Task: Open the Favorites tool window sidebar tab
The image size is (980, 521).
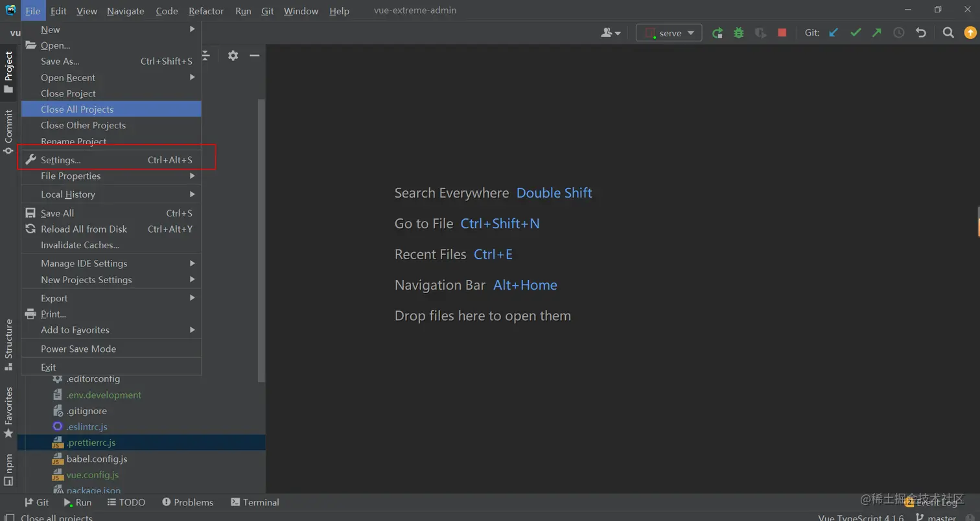Action: point(8,412)
